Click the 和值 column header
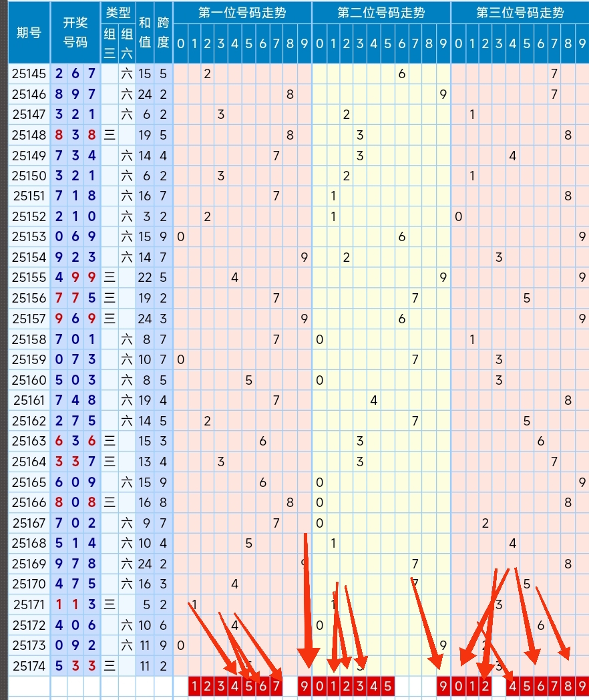The image size is (589, 700). pos(144,32)
